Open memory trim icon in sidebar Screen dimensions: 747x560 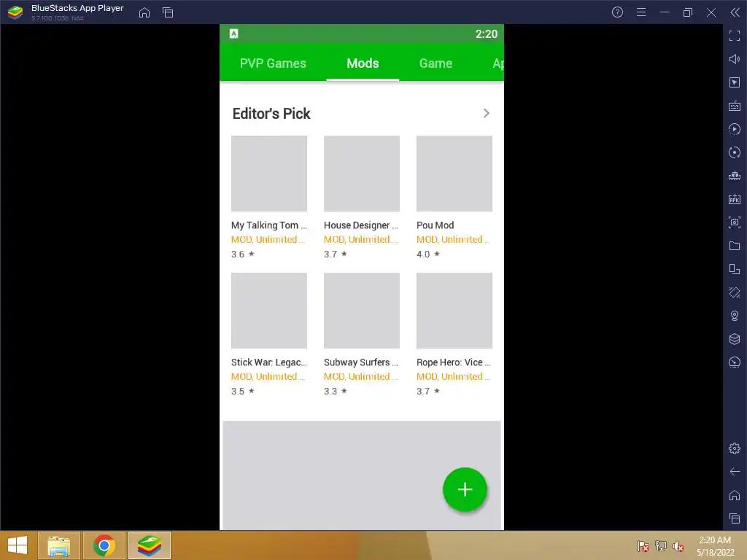tap(735, 176)
